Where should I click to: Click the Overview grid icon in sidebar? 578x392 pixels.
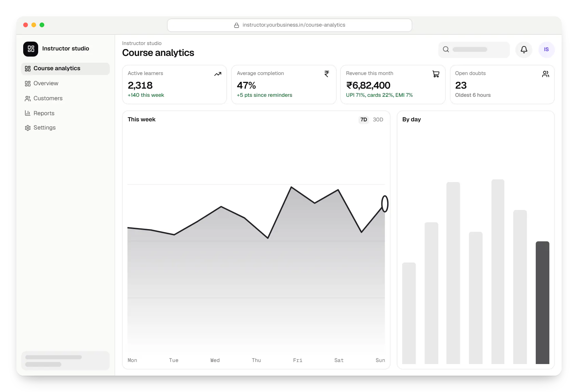click(28, 84)
